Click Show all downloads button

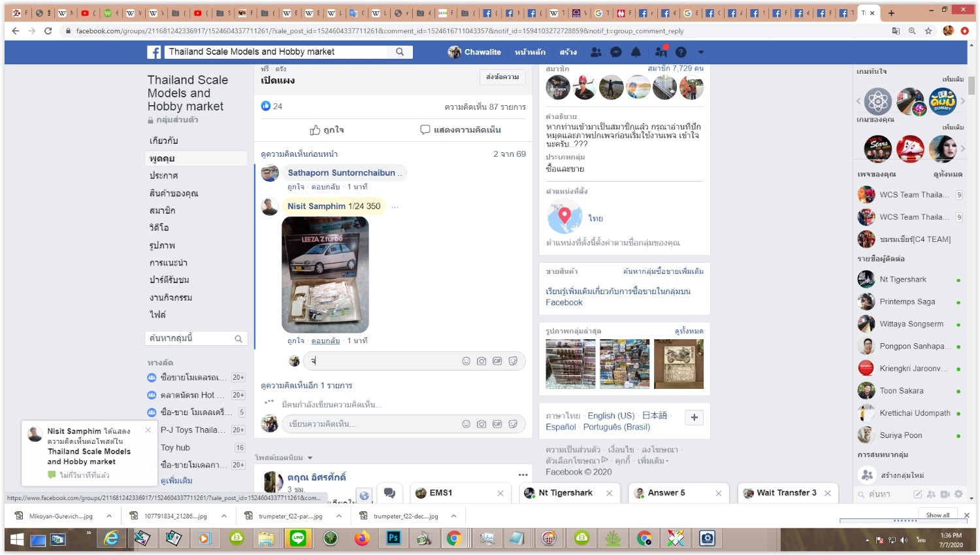tap(938, 515)
